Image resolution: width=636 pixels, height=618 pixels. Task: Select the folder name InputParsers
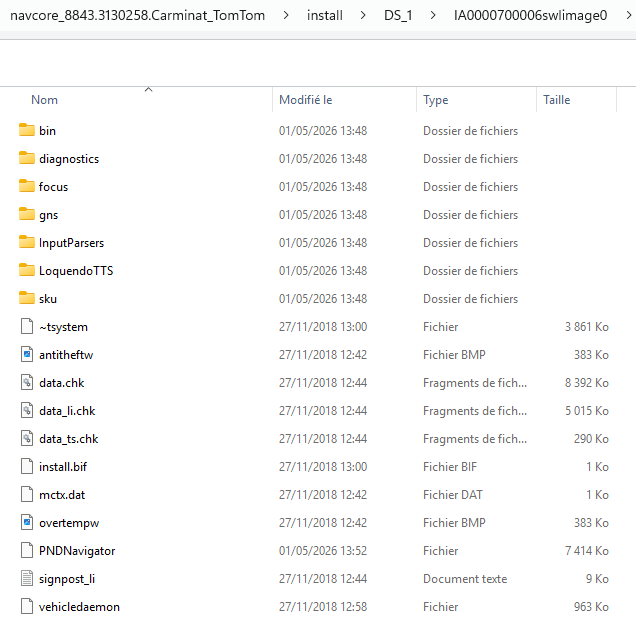coord(71,242)
